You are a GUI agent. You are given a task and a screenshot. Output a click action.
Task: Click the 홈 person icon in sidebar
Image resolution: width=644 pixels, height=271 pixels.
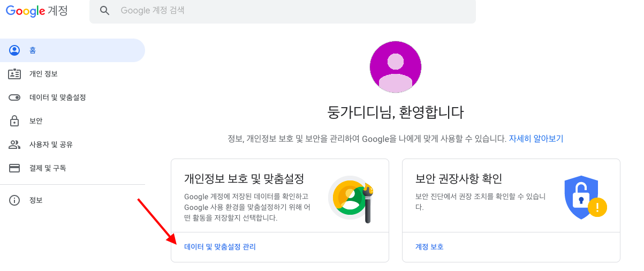click(x=14, y=50)
